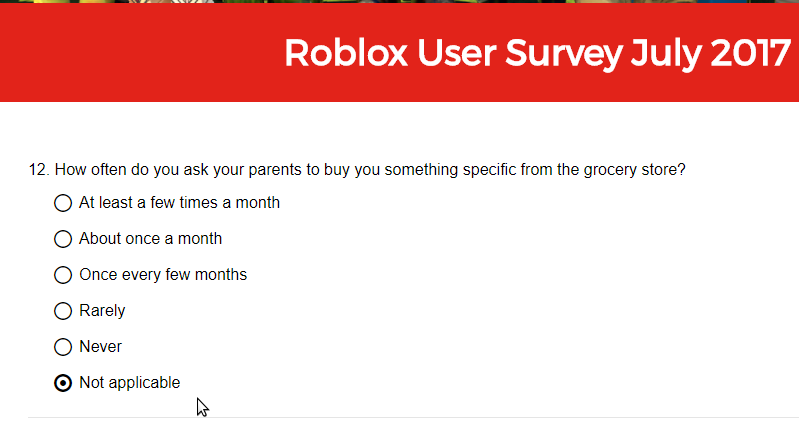Click the 'Rarely' answer label
The height and width of the screenshot is (421, 799).
point(102,311)
